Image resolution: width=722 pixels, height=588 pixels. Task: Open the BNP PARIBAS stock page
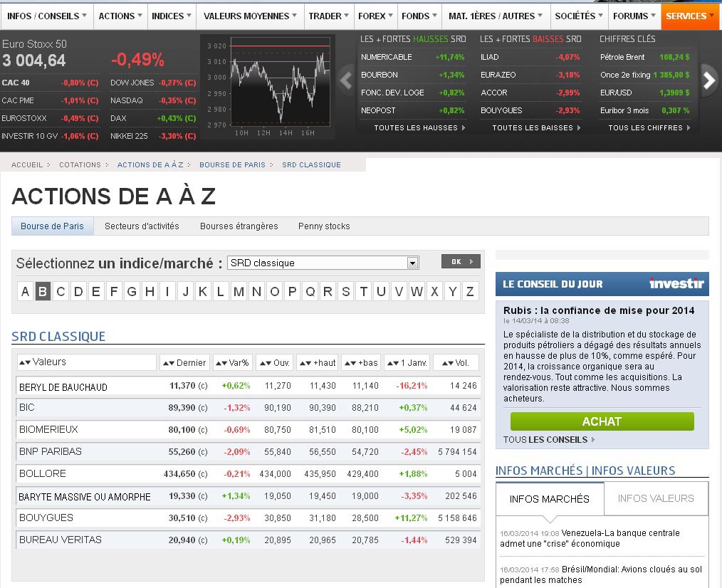51,451
